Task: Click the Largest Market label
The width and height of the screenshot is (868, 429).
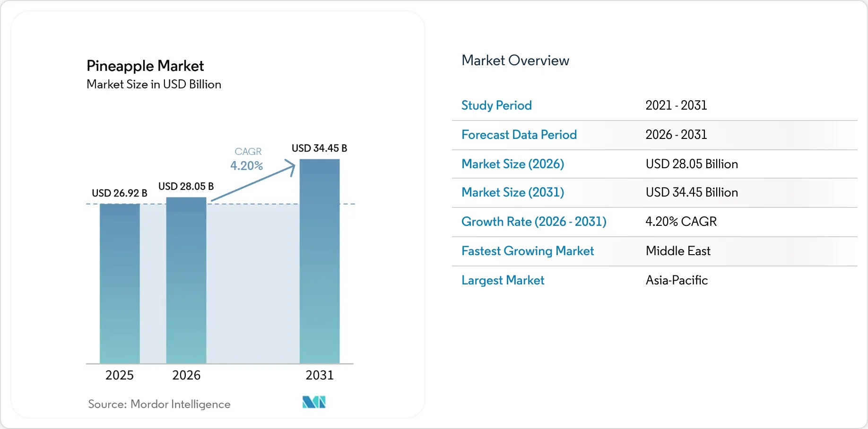Action: [503, 280]
